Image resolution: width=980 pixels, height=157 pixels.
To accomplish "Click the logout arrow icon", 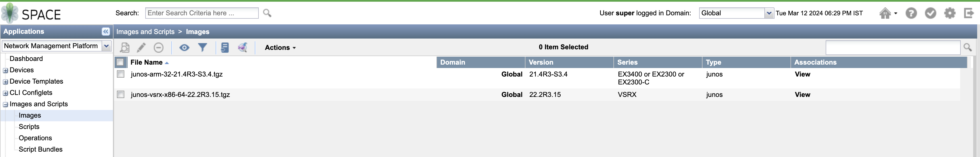I will [x=969, y=13].
